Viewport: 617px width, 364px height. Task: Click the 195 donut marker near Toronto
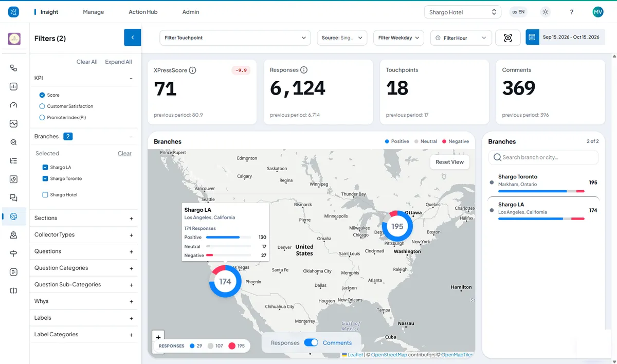[397, 226]
